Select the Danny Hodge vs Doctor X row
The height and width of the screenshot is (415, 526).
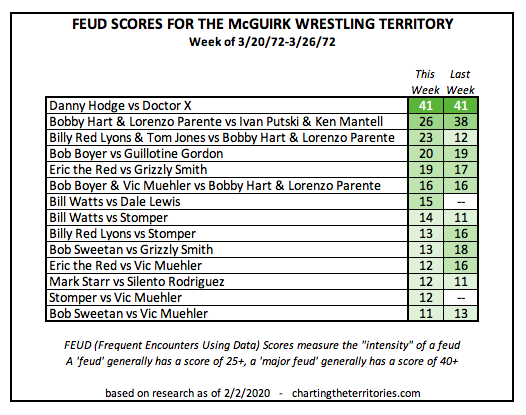[262, 106]
